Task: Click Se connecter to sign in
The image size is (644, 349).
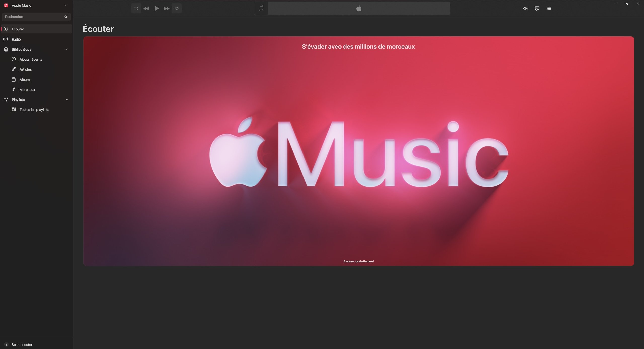Action: click(x=22, y=344)
